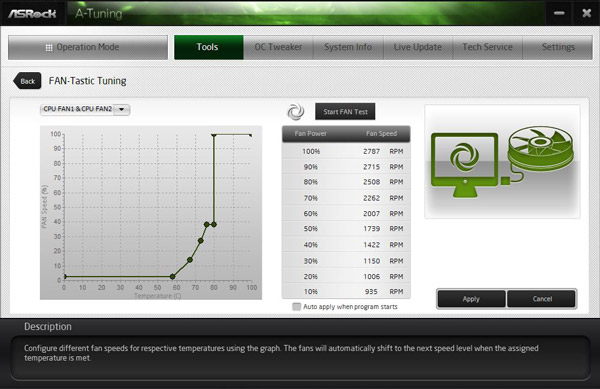Go to the Live Update tab
The width and height of the screenshot is (600, 389).
pos(418,47)
